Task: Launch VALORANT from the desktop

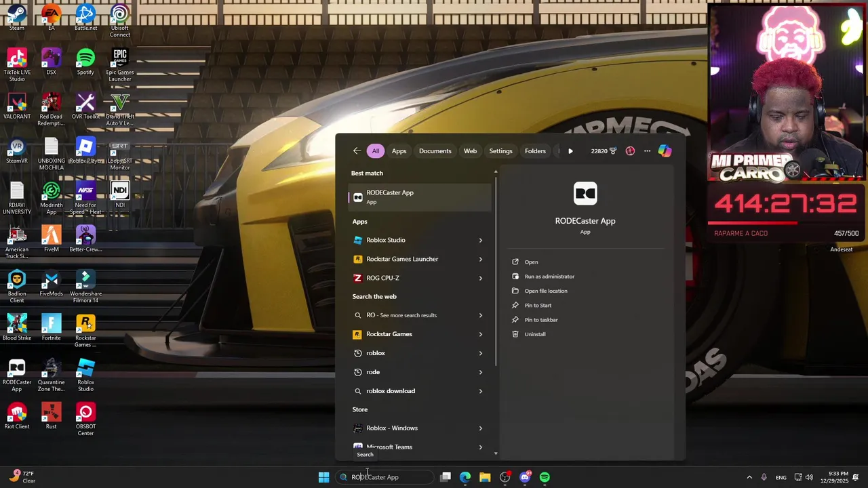Action: [x=17, y=106]
